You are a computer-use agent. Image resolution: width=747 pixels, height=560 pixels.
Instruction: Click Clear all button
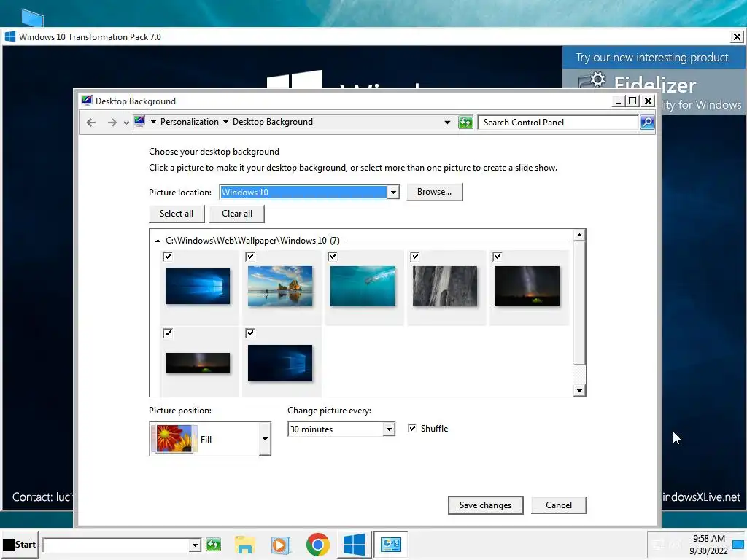click(x=237, y=214)
